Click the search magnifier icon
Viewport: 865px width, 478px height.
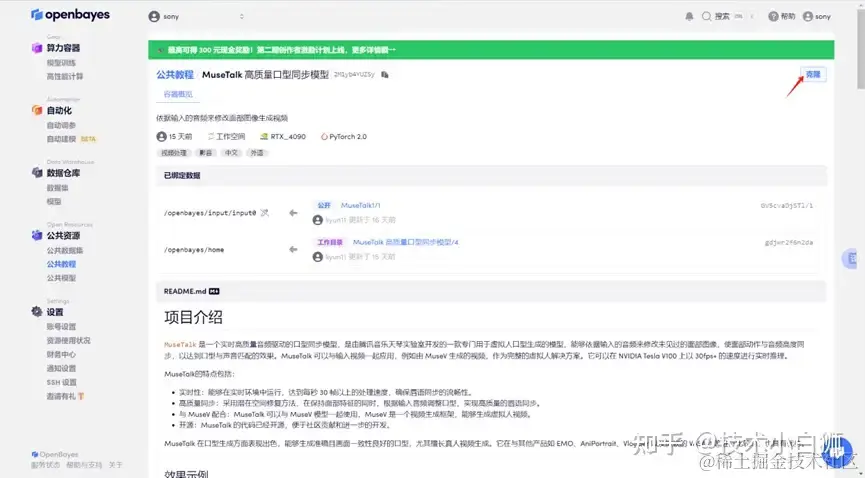click(x=706, y=17)
